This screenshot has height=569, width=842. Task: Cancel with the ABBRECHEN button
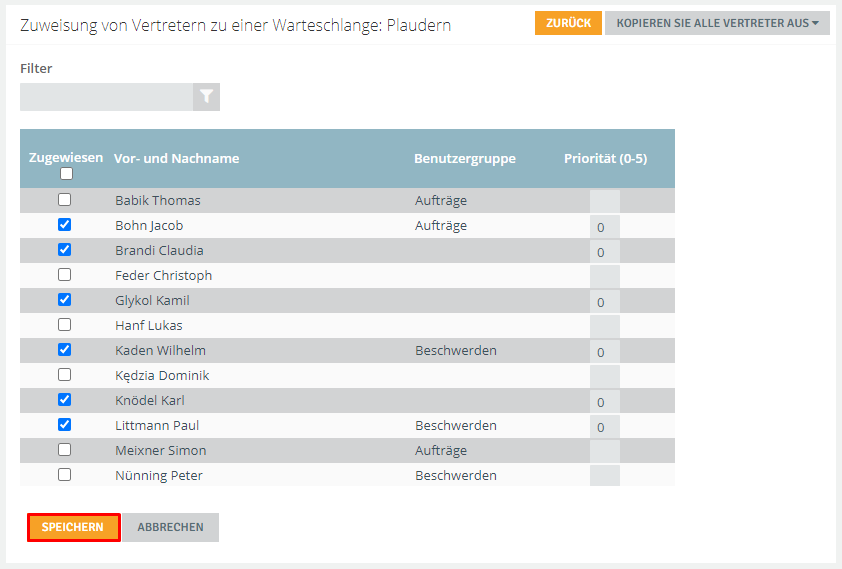tap(170, 527)
